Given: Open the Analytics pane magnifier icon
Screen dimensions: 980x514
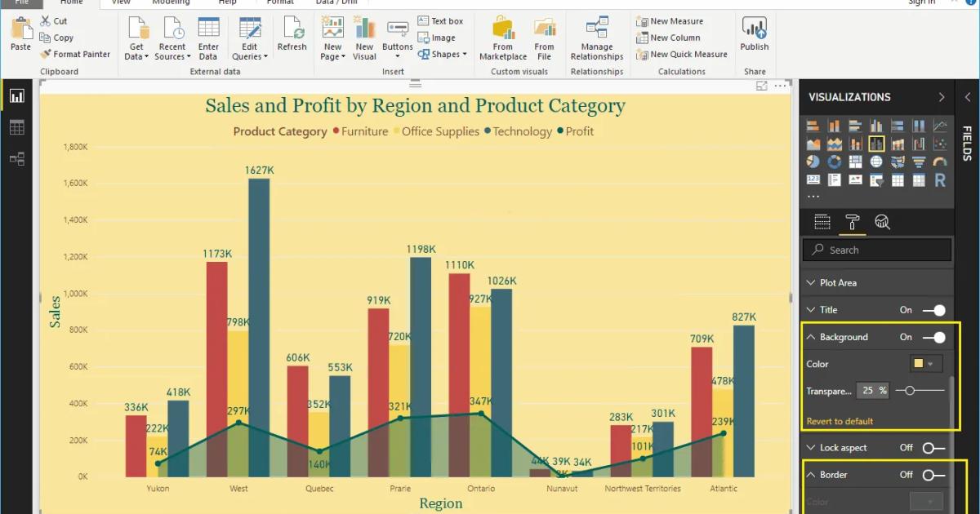Looking at the screenshot, I should 880,221.
